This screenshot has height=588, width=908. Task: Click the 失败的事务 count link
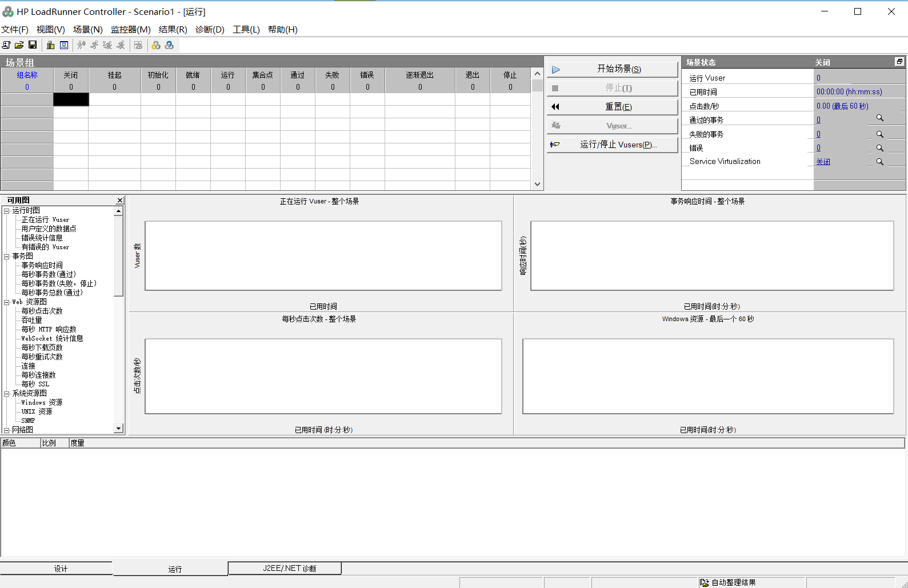pyautogui.click(x=818, y=134)
